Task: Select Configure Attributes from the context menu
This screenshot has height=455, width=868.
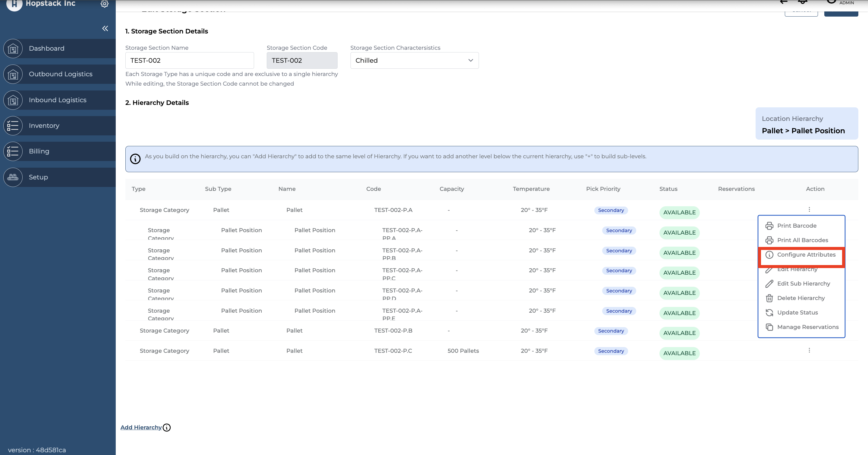Action: click(x=806, y=255)
